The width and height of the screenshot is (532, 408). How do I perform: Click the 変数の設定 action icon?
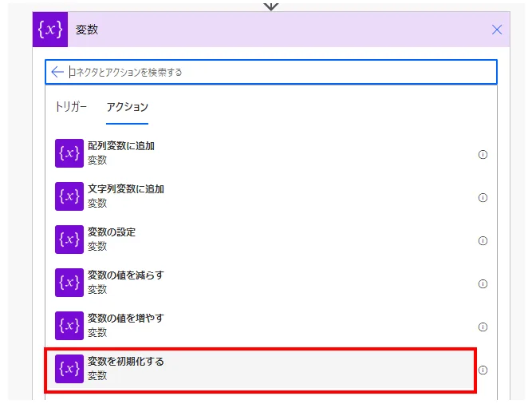pyautogui.click(x=69, y=240)
